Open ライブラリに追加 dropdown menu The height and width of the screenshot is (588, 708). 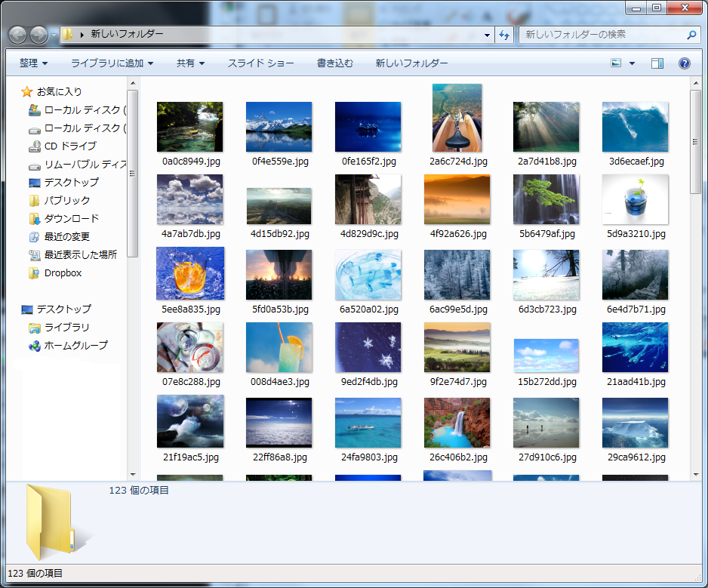pos(112,63)
